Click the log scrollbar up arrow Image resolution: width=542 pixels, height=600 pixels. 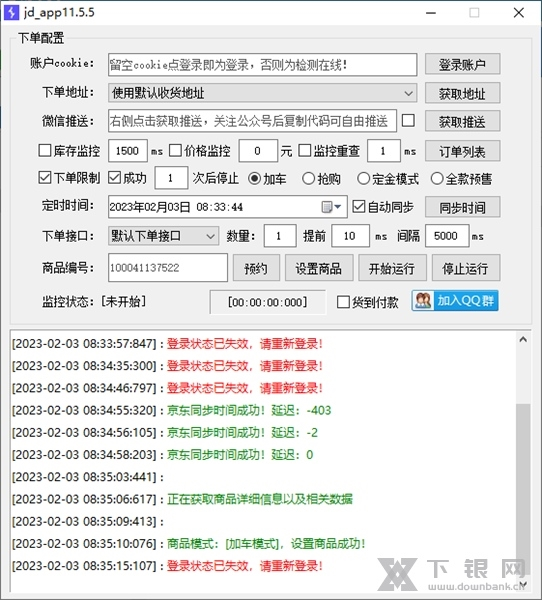click(x=523, y=339)
